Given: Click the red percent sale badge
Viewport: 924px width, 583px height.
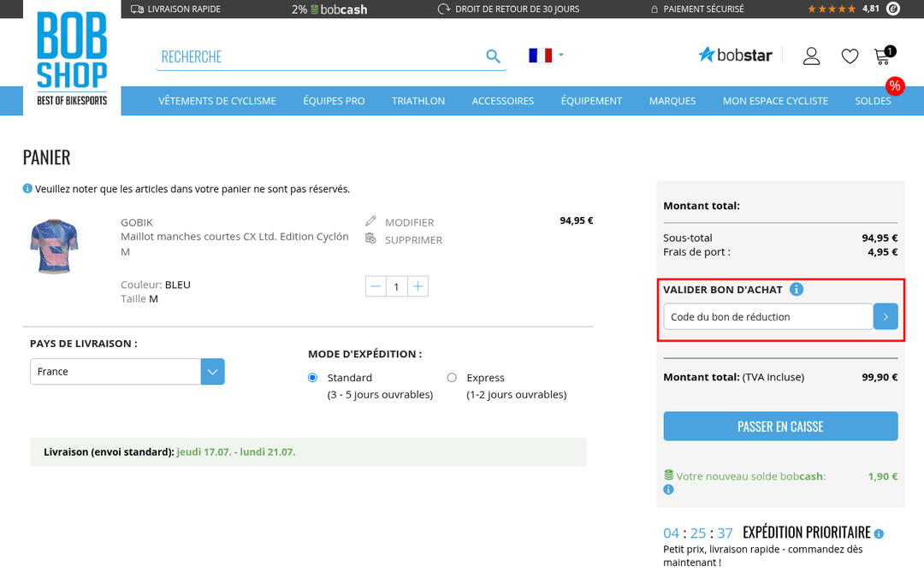Looking at the screenshot, I should tap(895, 86).
